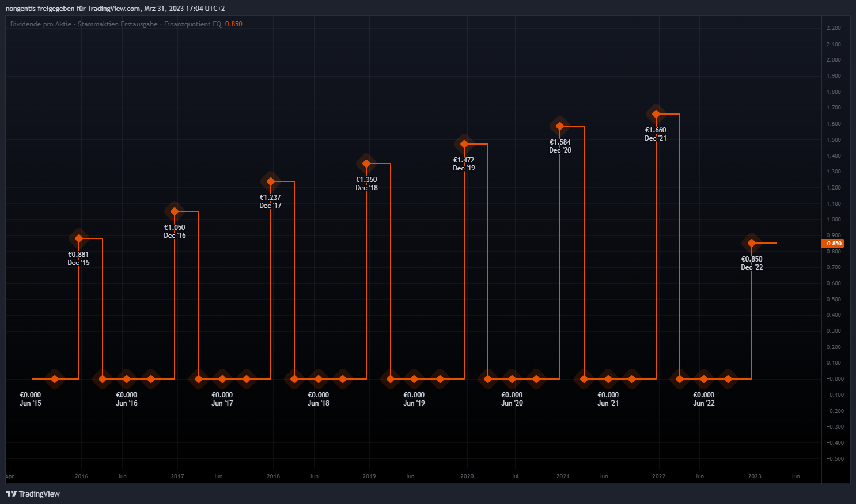The height and width of the screenshot is (504, 856).
Task: Select the Dec '20 €1.584 diamond marker
Action: point(560,126)
